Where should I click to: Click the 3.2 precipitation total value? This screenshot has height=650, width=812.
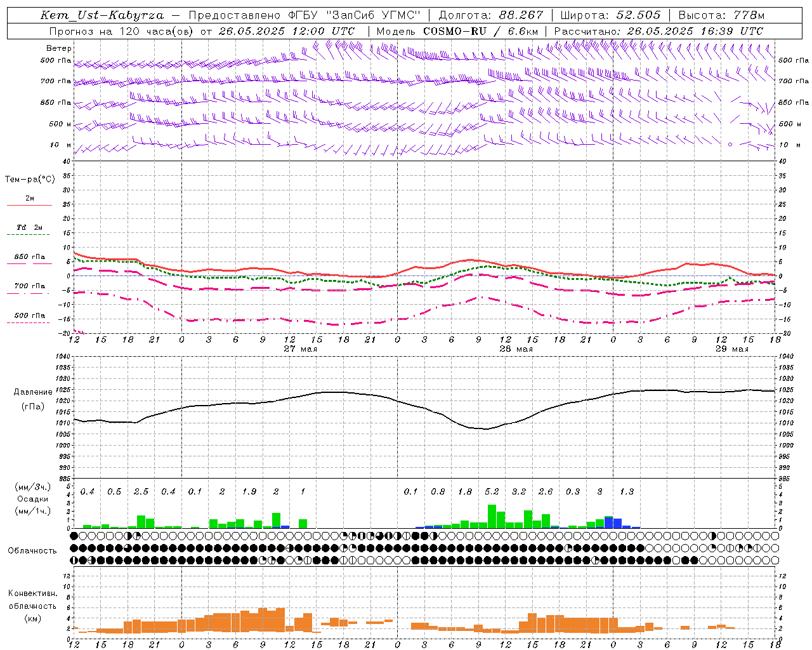pyautogui.click(x=519, y=492)
